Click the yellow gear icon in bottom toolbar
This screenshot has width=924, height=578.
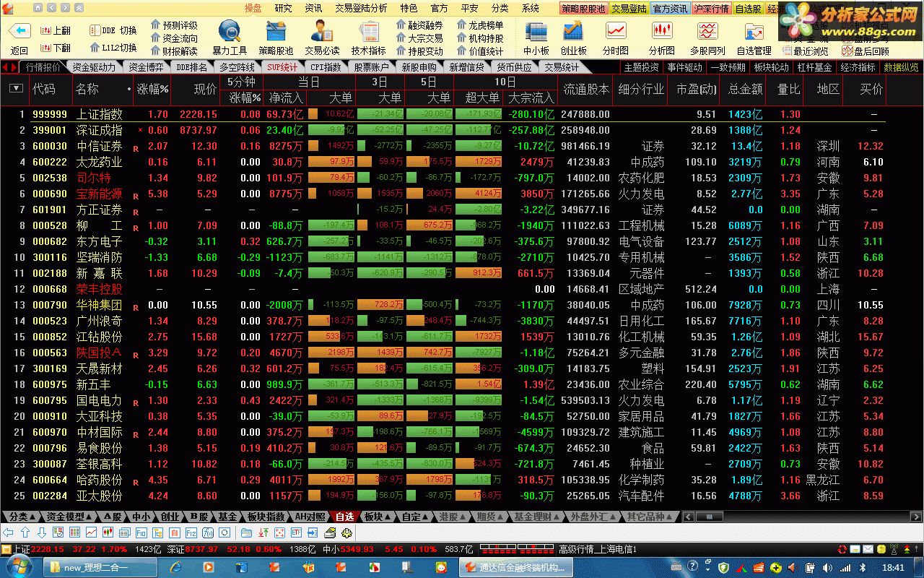click(346, 532)
